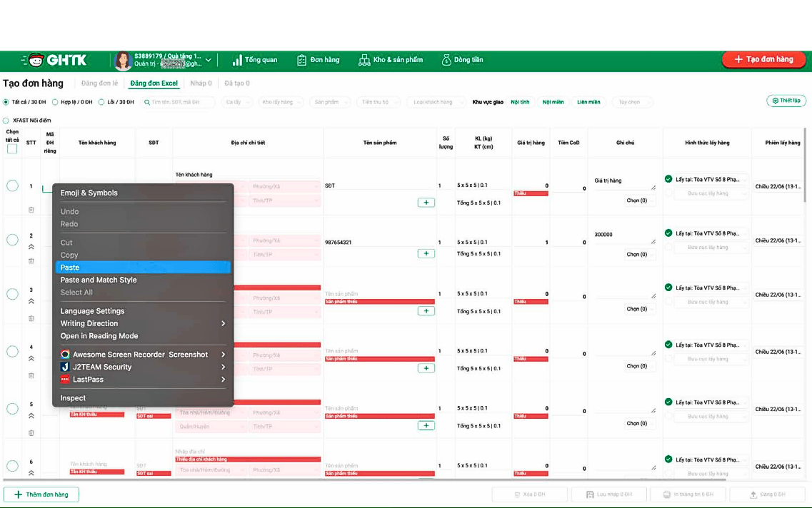Image resolution: width=812 pixels, height=508 pixels.
Task: Tick the 'Chọn tất cả' checkbox
Action: [x=12, y=148]
